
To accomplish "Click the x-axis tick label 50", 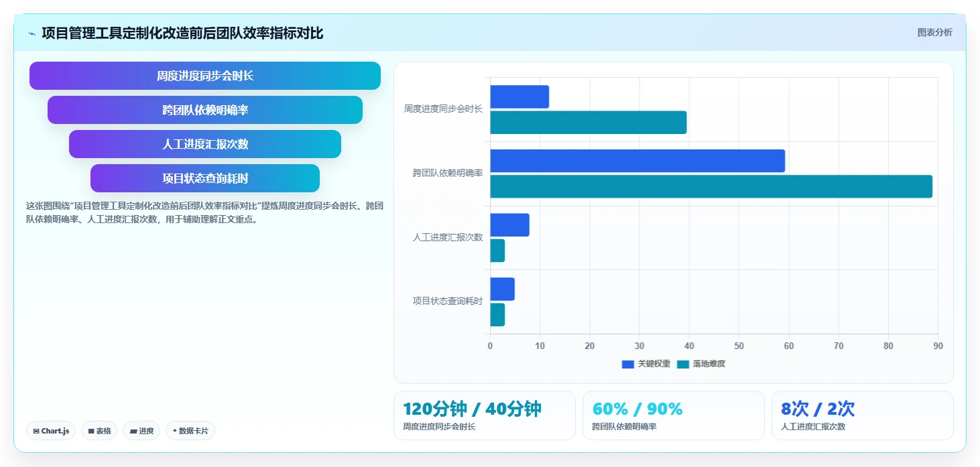I will tap(739, 346).
